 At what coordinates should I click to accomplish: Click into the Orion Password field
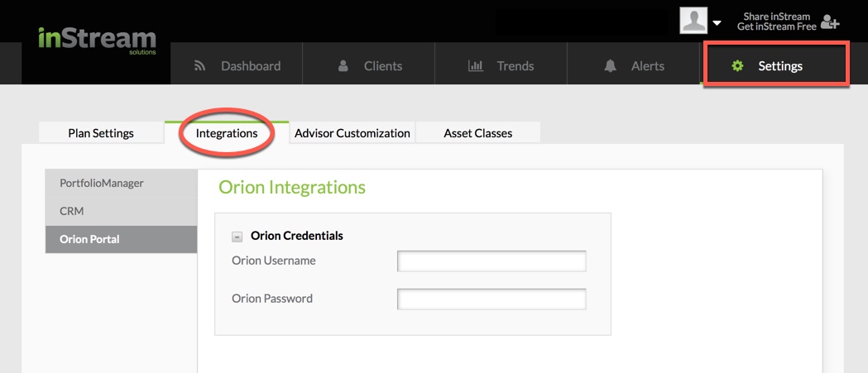[x=492, y=299]
